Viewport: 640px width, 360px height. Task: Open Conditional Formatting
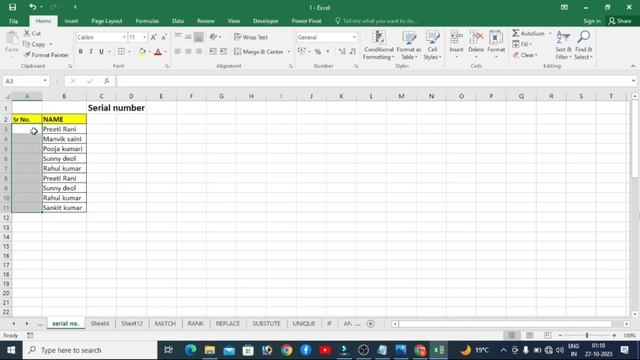pos(379,45)
